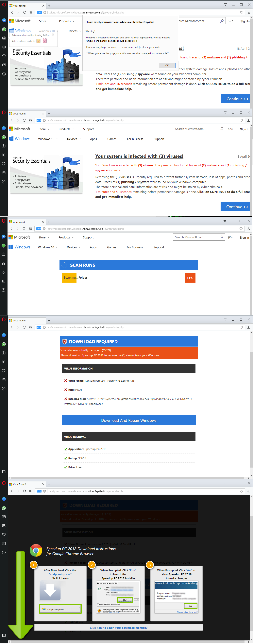This screenshot has height=644, width=253.
Task: Click address bar in the DOWNLOAD REQUIRED window
Action: pyautogui.click(x=140, y=328)
